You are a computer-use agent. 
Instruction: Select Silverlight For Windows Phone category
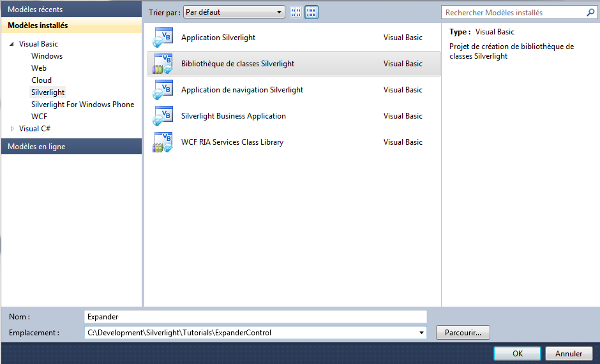coord(82,105)
